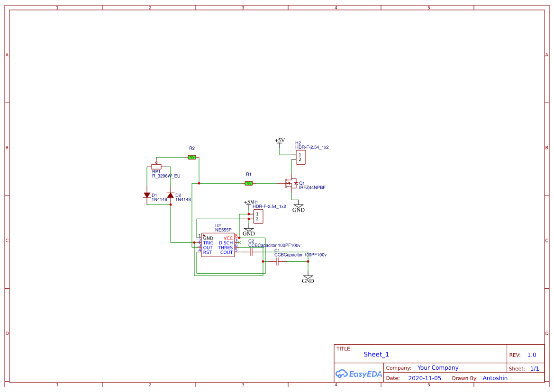Select resistor R2 symbol
The height and width of the screenshot is (392, 554).
pyautogui.click(x=191, y=157)
